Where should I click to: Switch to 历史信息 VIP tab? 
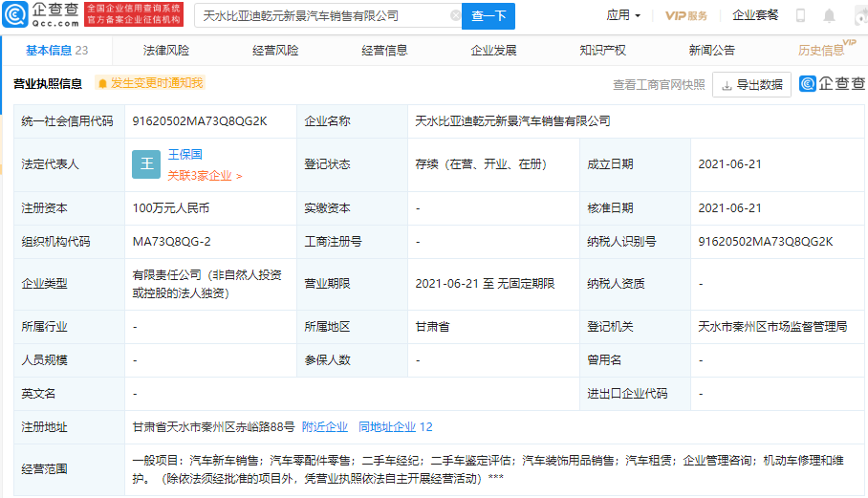[827, 49]
